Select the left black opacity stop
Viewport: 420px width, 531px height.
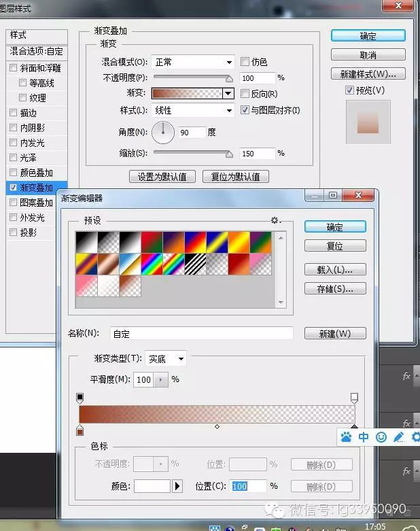[80, 398]
